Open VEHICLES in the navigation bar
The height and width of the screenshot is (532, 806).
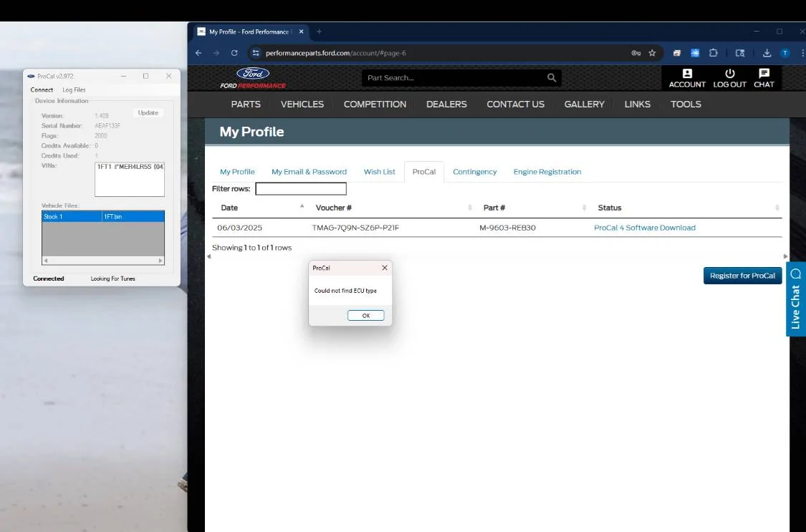click(302, 105)
